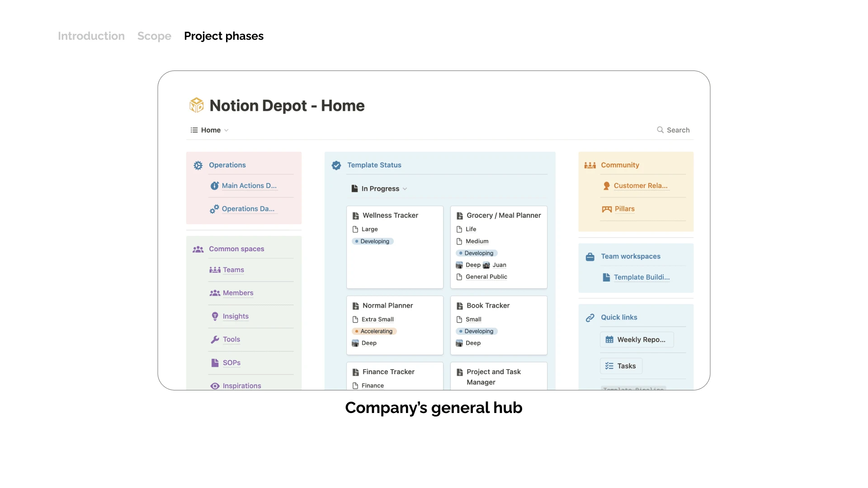Viewport: 868px width, 488px height.
Task: Open the Inspirations page link
Action: point(242,386)
